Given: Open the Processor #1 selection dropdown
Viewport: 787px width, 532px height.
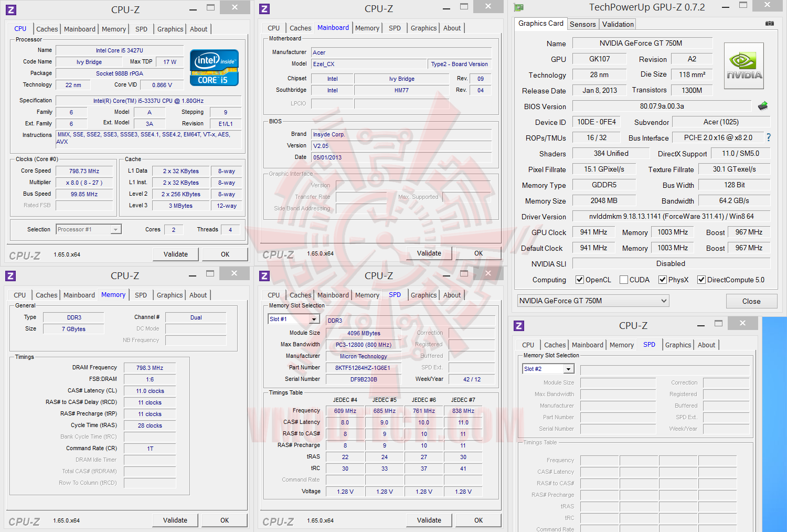Looking at the screenshot, I should tap(89, 229).
